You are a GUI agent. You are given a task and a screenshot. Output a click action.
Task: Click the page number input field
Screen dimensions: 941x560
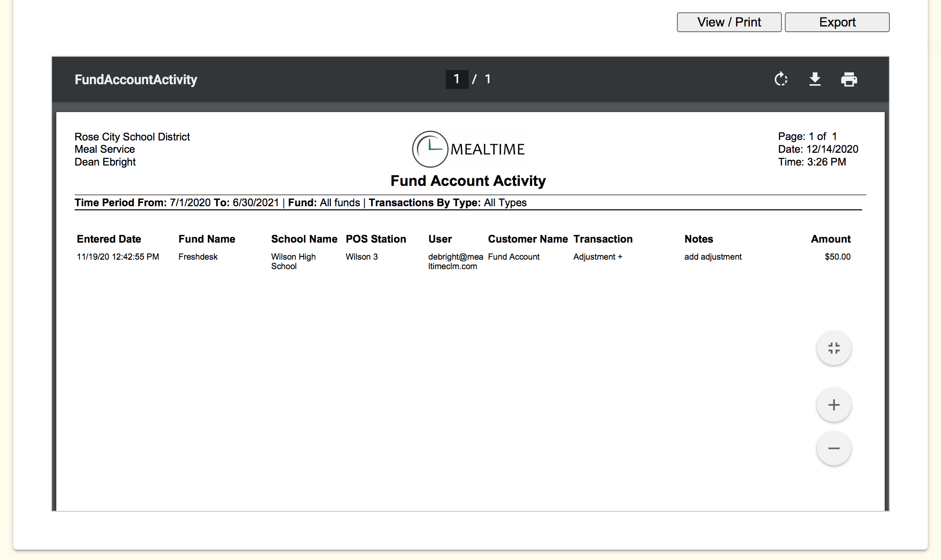tap(457, 79)
